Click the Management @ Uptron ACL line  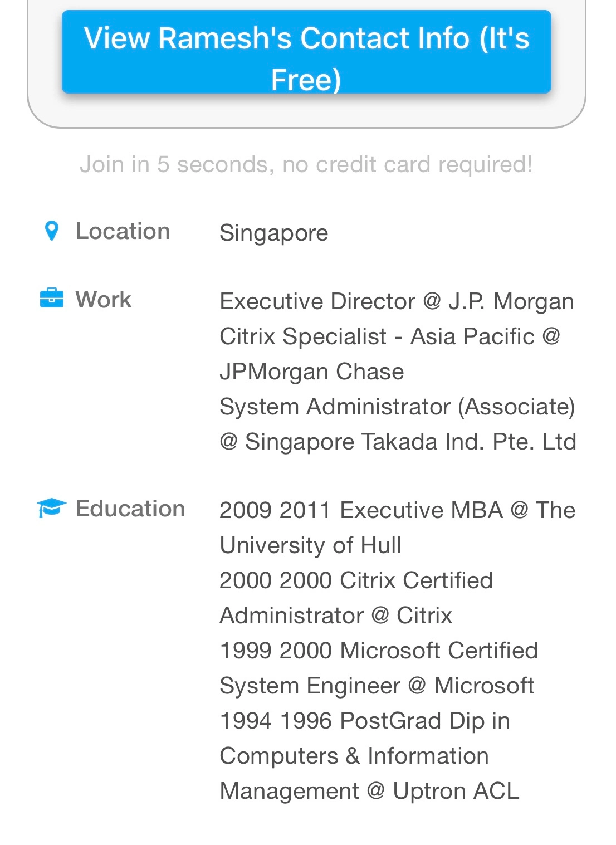click(369, 791)
